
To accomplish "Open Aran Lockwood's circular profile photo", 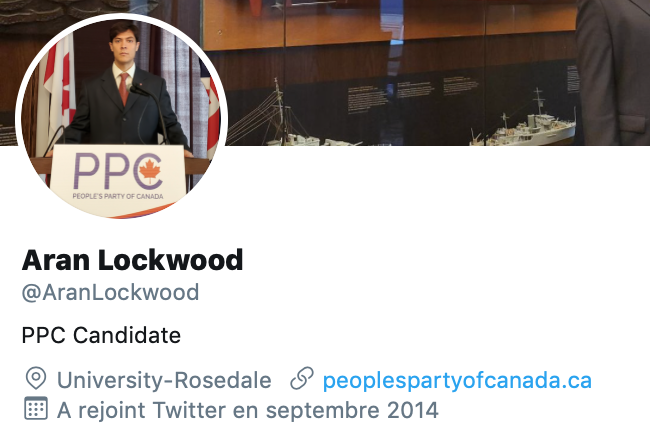I will (121, 118).
